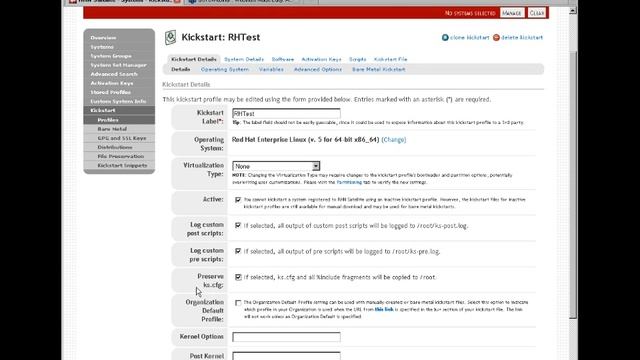
Task: Click the page vertical scrollbar
Action: (x=573, y=186)
